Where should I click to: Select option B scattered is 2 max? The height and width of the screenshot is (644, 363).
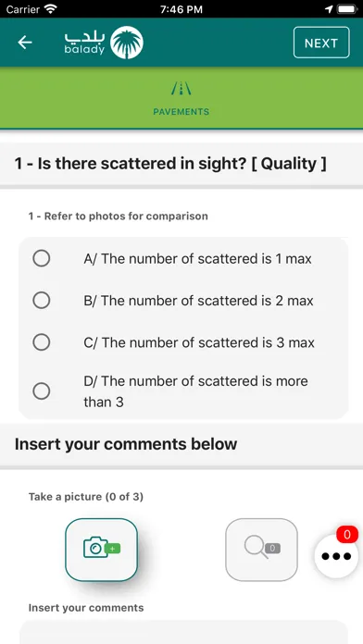coord(183,301)
